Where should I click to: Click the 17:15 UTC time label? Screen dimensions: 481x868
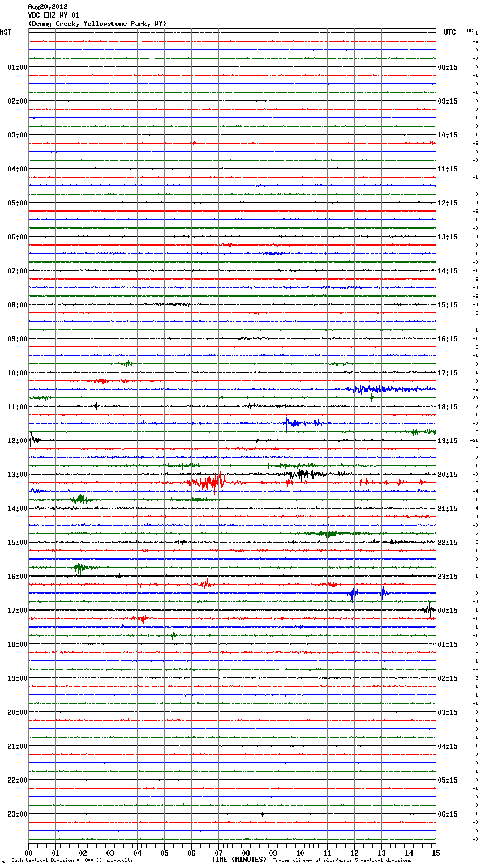(448, 373)
